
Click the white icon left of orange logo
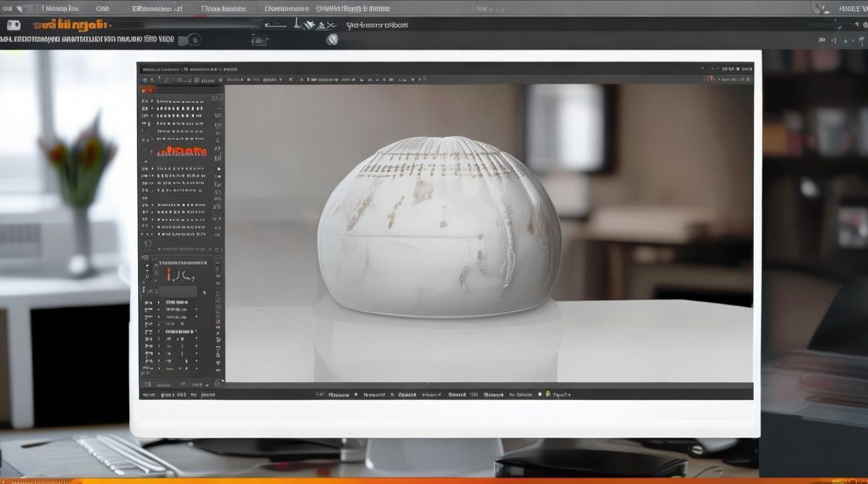[13, 25]
